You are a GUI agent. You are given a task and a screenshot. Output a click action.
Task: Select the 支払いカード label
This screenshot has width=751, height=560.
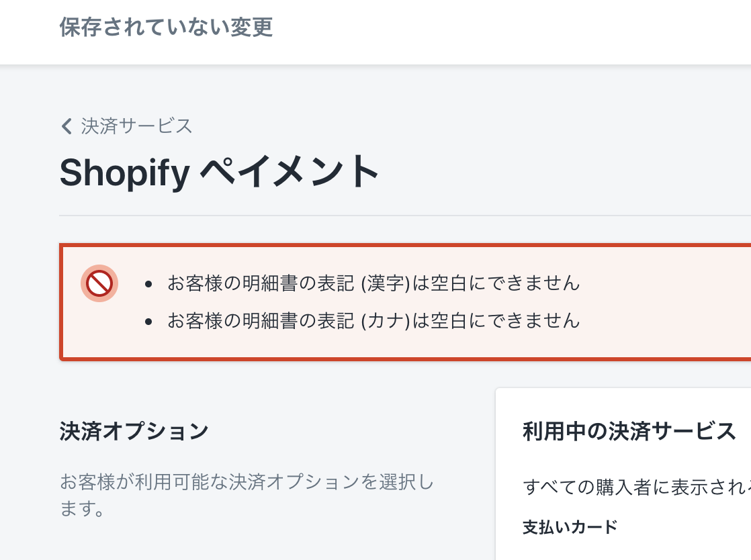pyautogui.click(x=570, y=527)
